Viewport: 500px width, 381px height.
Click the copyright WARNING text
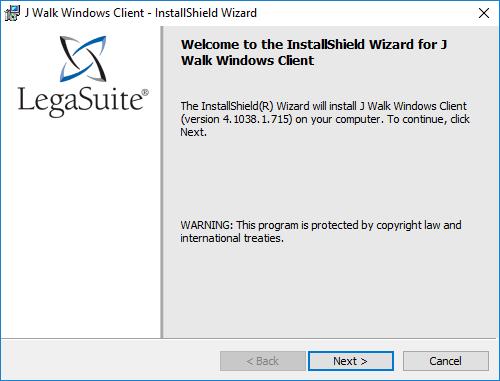[x=321, y=231]
